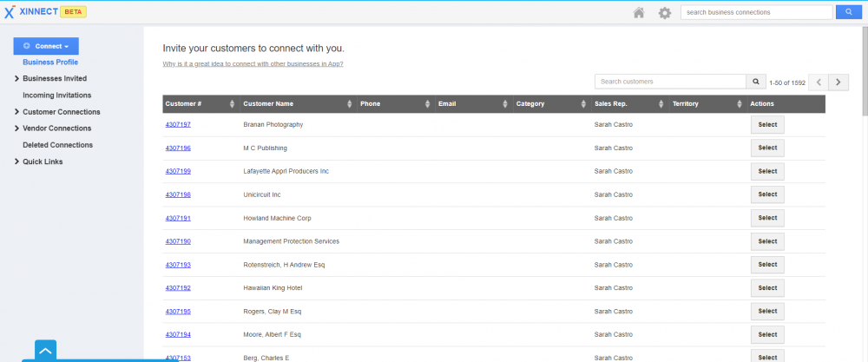Click the customer search magnifier icon
The image size is (868, 362).
756,82
